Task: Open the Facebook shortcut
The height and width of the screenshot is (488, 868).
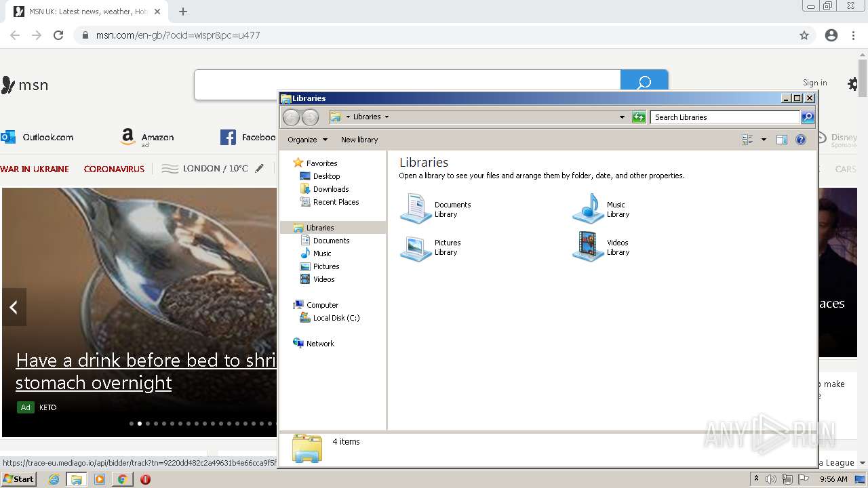Action: (x=248, y=137)
